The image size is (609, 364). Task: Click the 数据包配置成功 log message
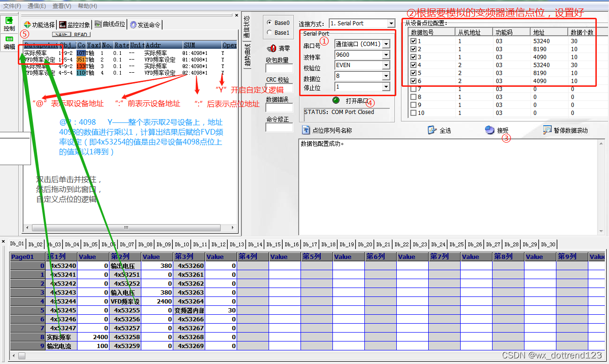point(322,144)
